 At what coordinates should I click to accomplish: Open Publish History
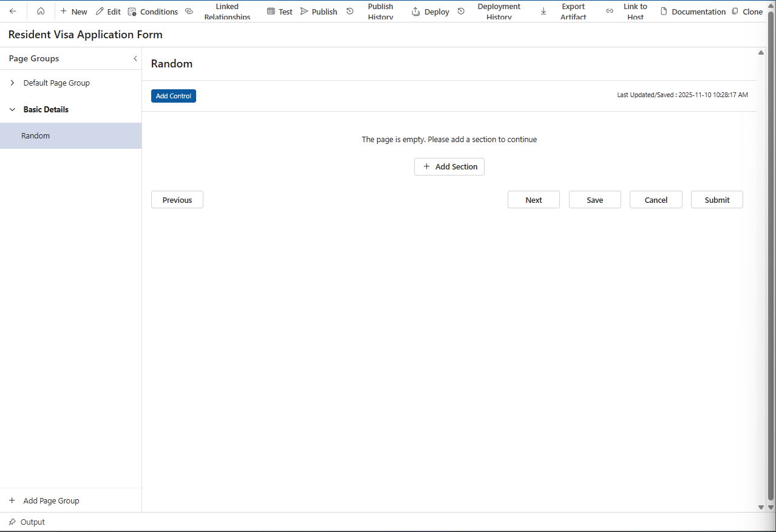[372, 12]
